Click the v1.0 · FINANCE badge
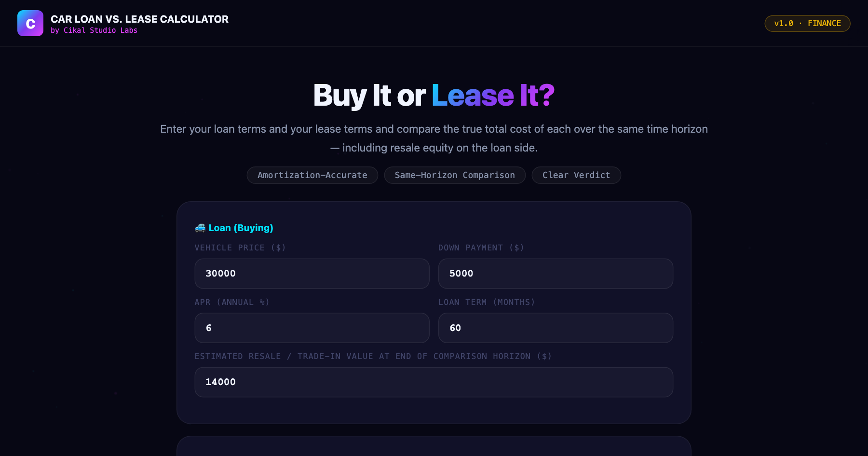868x456 pixels. point(807,23)
